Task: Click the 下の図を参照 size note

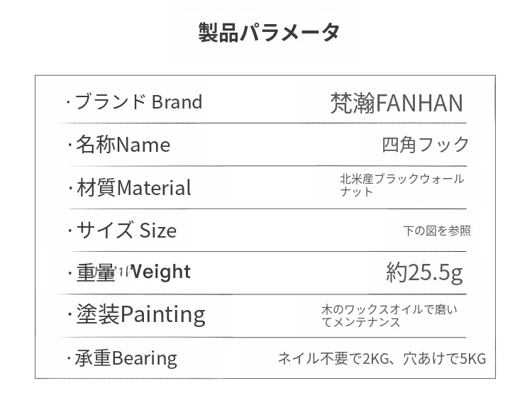Action: click(437, 231)
